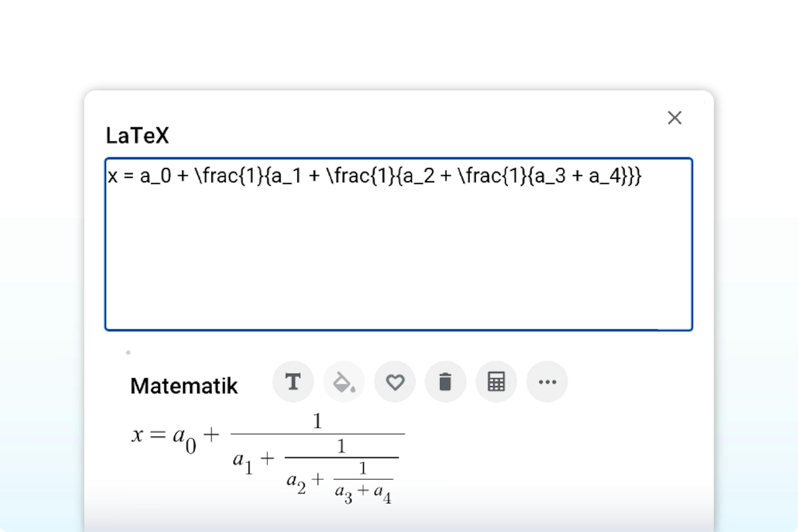Close the LaTeX editor dialog
Screen dimensions: 798x532
(x=675, y=117)
